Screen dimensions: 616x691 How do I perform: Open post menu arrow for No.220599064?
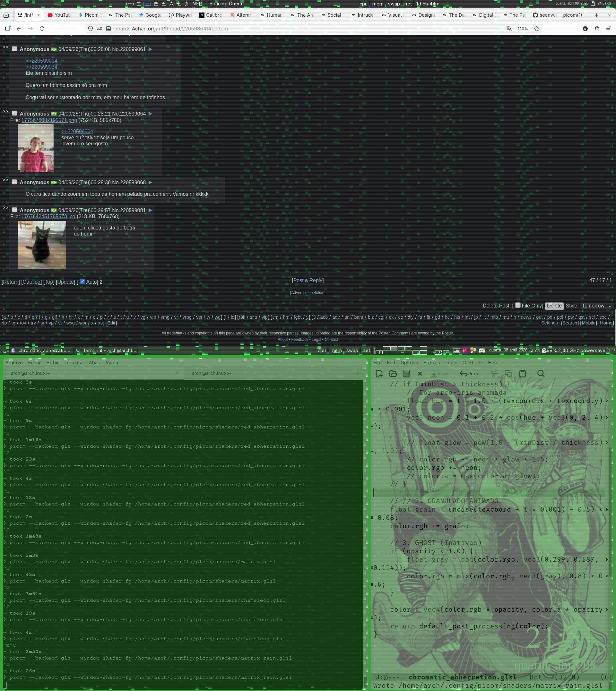[150, 114]
